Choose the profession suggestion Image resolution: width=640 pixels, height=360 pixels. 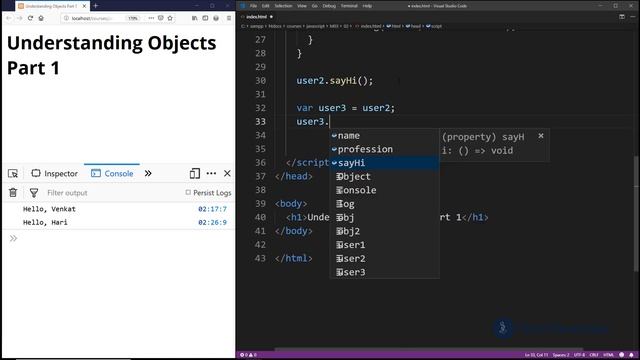[x=384, y=149]
